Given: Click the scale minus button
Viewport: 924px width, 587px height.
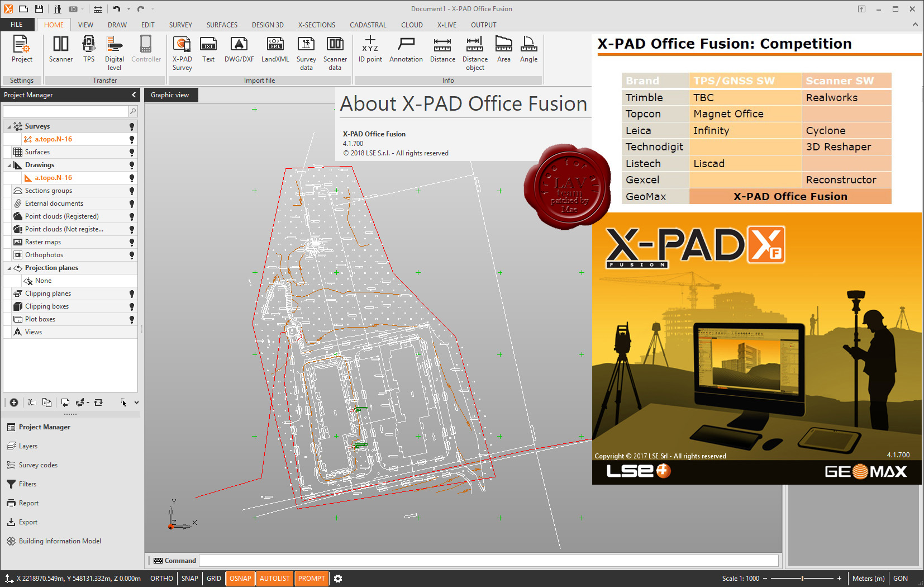Looking at the screenshot, I should pyautogui.click(x=765, y=579).
